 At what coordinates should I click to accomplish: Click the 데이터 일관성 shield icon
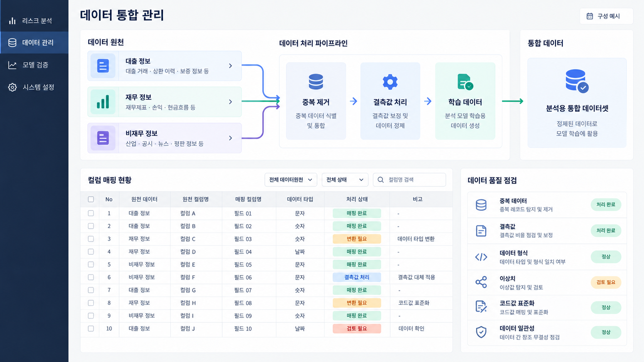point(481,332)
